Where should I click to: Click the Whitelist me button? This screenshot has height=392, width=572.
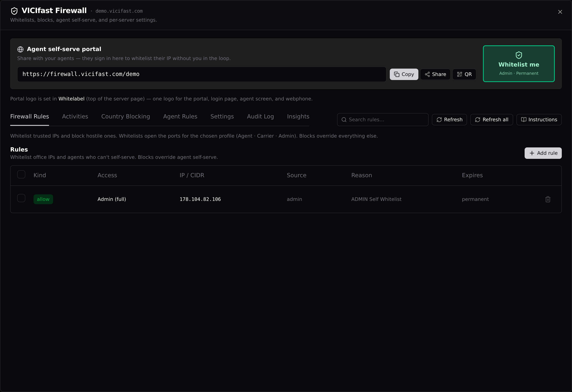pyautogui.click(x=519, y=64)
